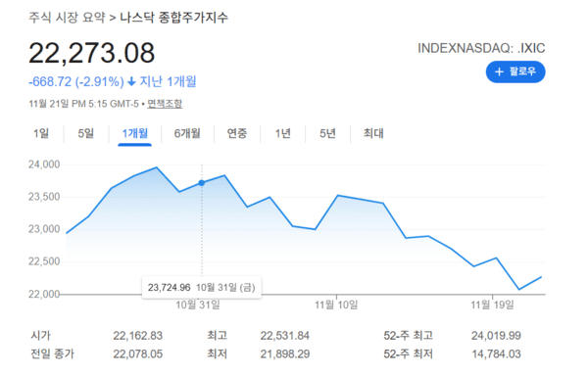
Task: Select the 1개월 range tab
Action: (134, 133)
